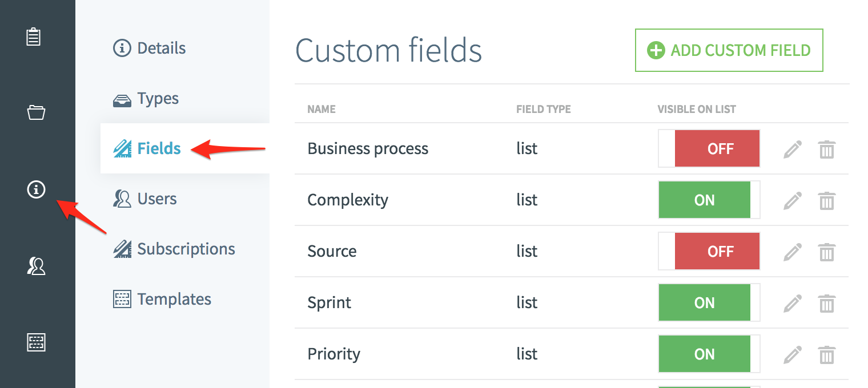Open the folder icon in dark sidebar
This screenshot has height=388, width=868.
[36, 112]
